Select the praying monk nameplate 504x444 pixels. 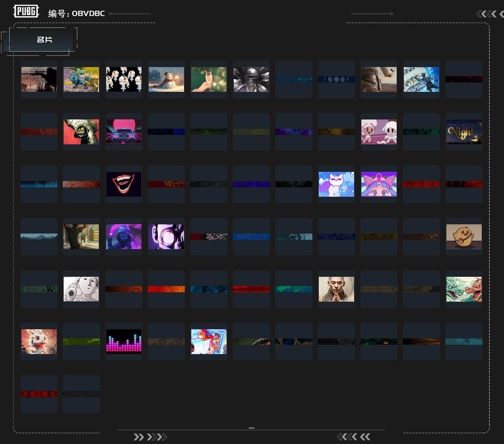coord(336,289)
